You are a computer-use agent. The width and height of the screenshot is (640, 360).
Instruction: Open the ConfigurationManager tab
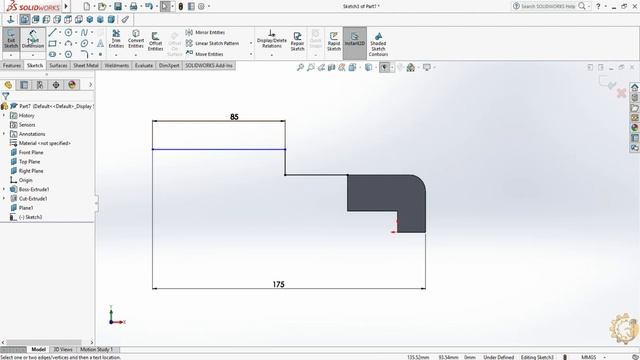pos(40,85)
